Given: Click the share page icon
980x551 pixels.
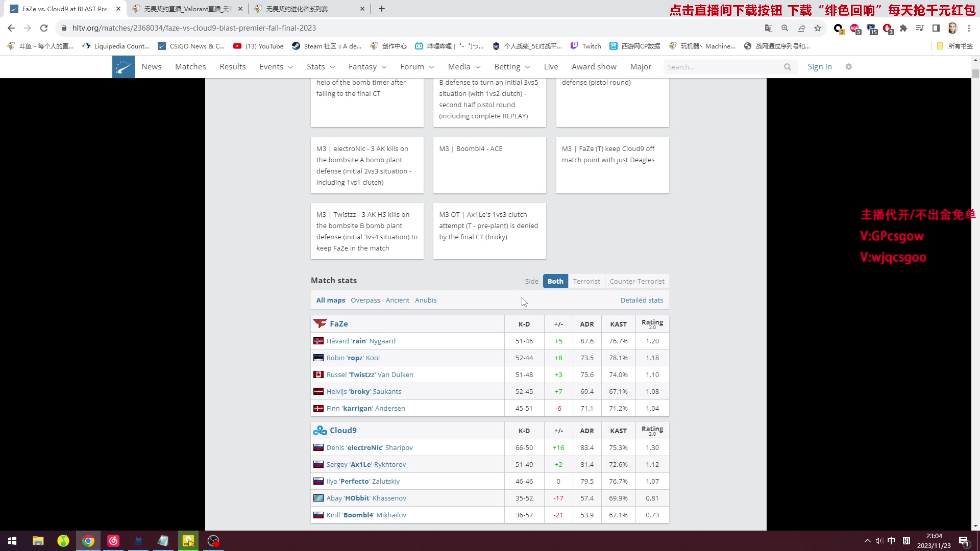Looking at the screenshot, I should click(801, 28).
